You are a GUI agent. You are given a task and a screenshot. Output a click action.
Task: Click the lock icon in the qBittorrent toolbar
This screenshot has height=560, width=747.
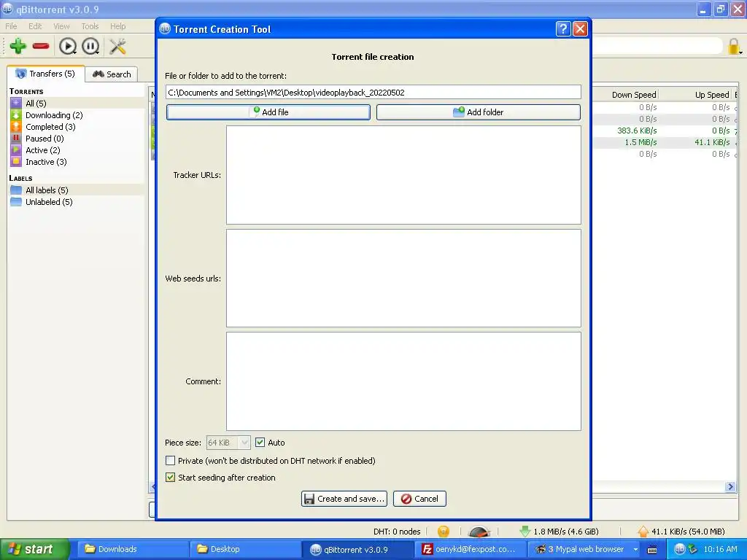click(733, 46)
